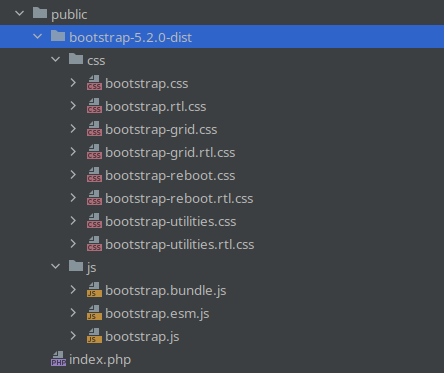The image size is (444, 373).
Task: Select bootstrap-reboot.rtl.css file name
Action: 179,198
